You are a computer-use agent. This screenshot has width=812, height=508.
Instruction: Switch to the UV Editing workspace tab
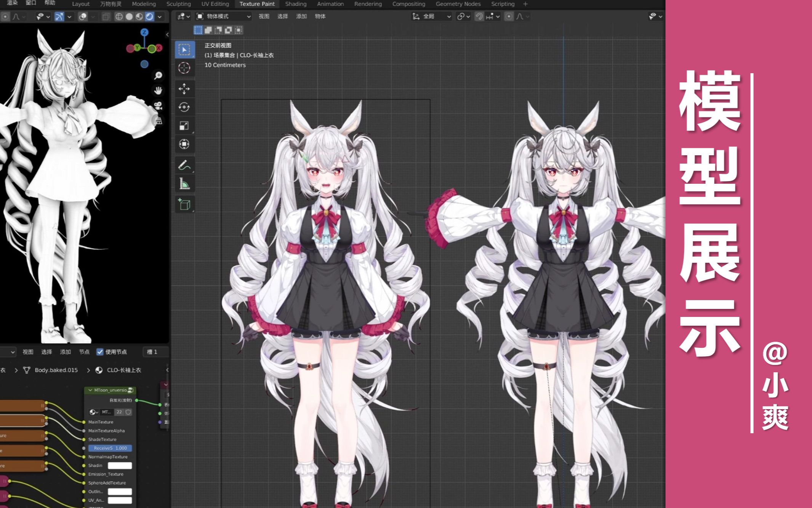(215, 4)
